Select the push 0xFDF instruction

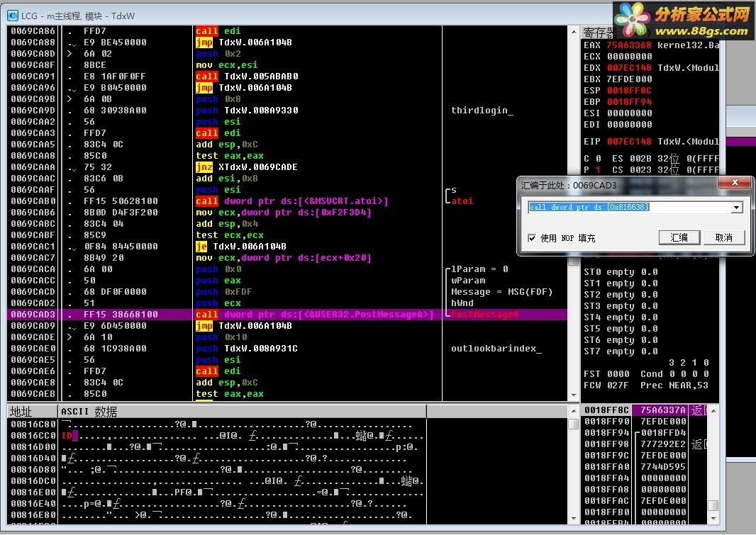(x=223, y=292)
